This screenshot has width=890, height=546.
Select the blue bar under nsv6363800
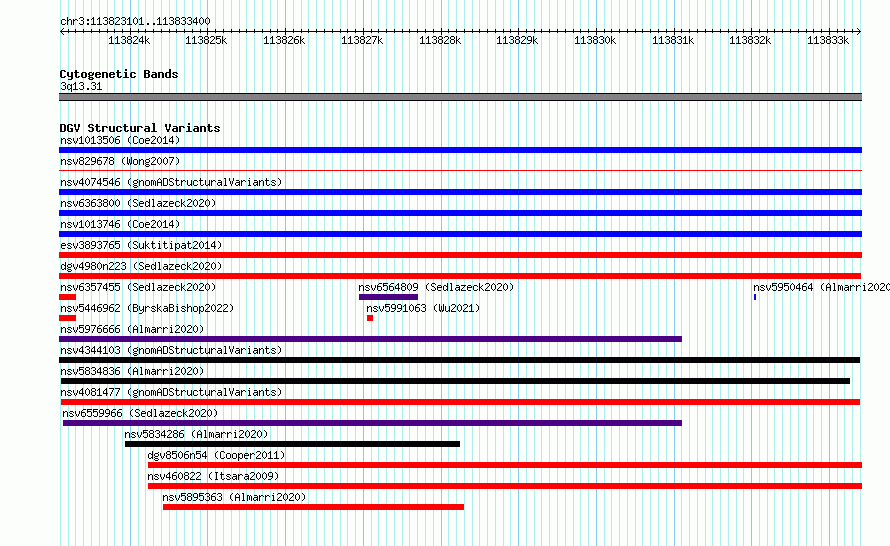[460, 213]
